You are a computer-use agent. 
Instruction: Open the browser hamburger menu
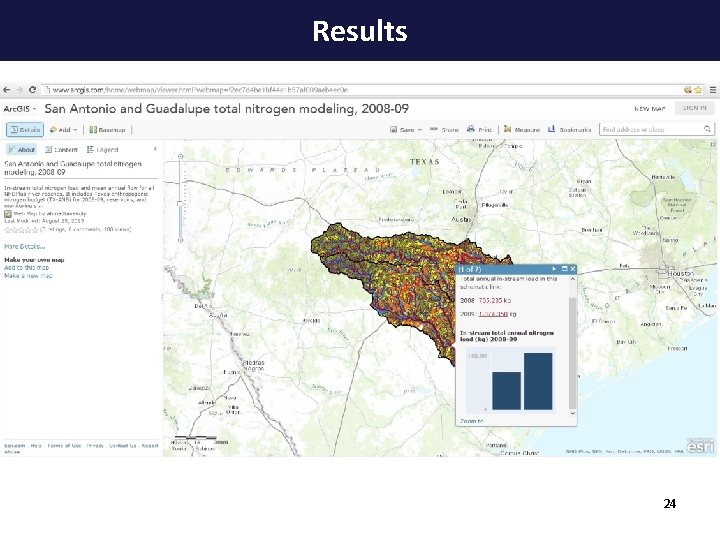[713, 90]
